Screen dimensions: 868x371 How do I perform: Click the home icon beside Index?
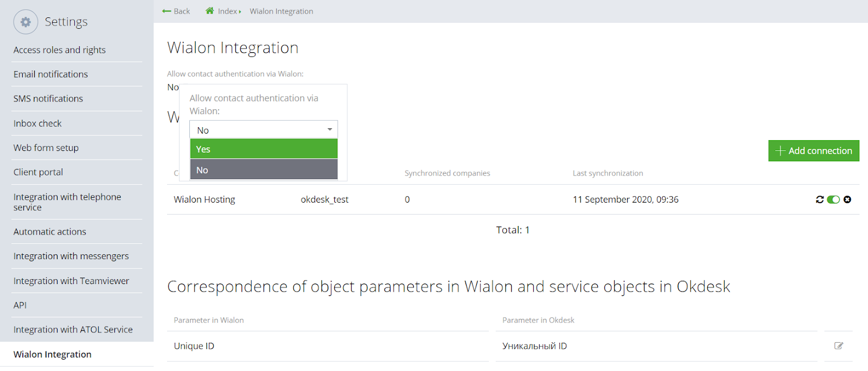(x=210, y=11)
